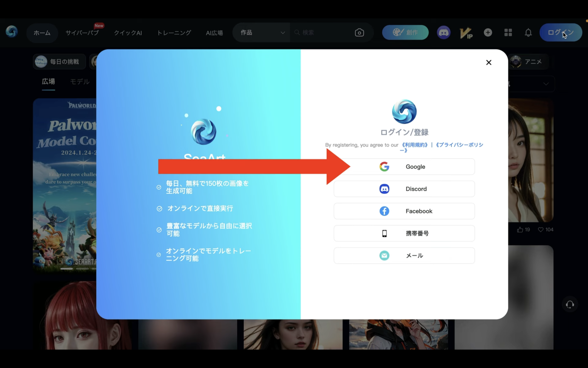
Task: Click the ログイン button at top right
Action: [561, 32]
